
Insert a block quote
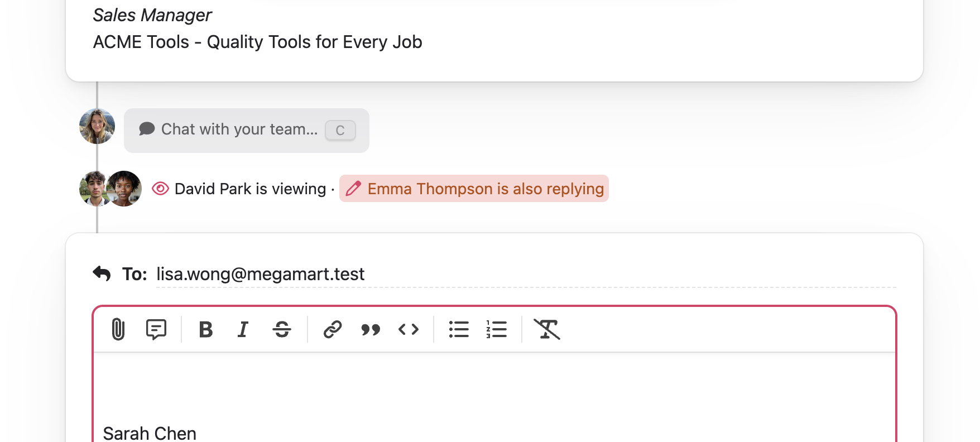[x=371, y=329]
